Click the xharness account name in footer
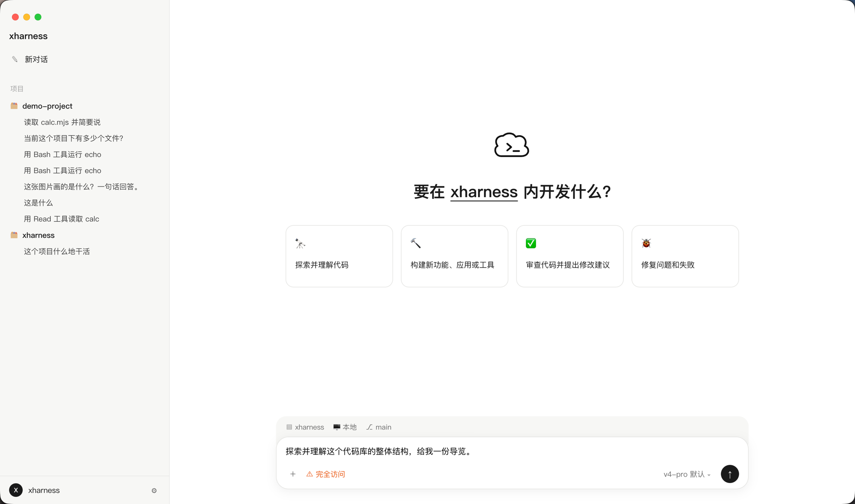The width and height of the screenshot is (855, 504). point(44,490)
